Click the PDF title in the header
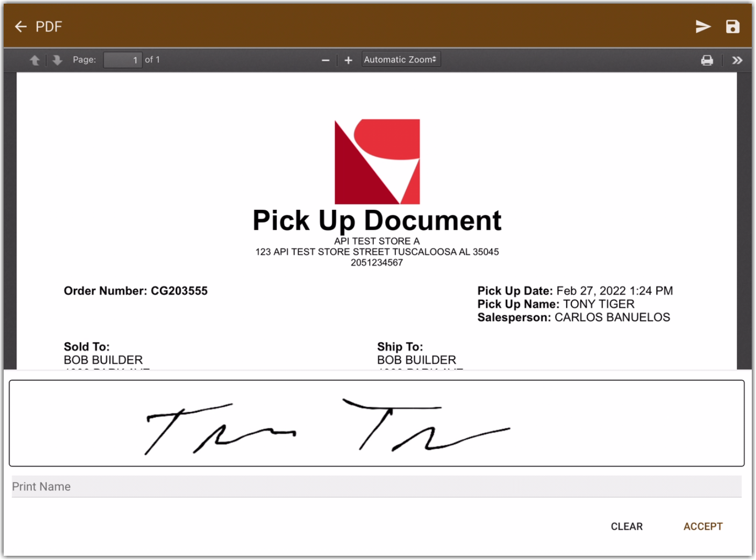 click(49, 26)
